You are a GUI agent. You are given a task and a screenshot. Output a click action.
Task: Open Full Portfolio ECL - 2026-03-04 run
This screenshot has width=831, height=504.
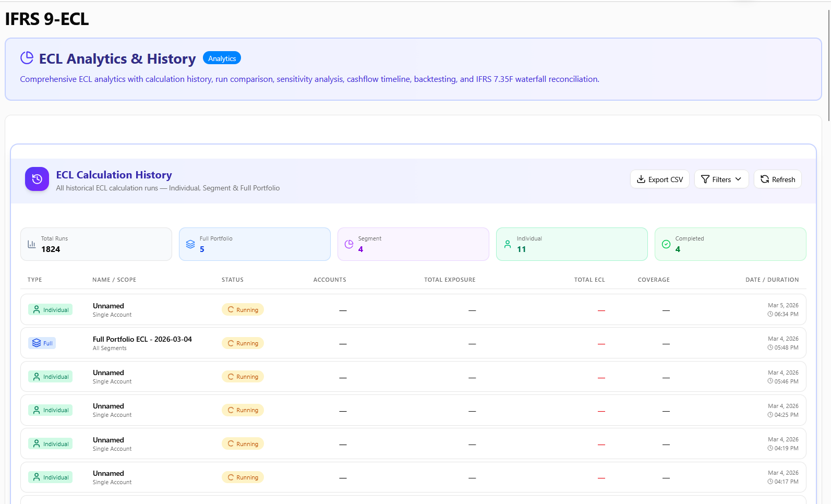[x=142, y=339]
